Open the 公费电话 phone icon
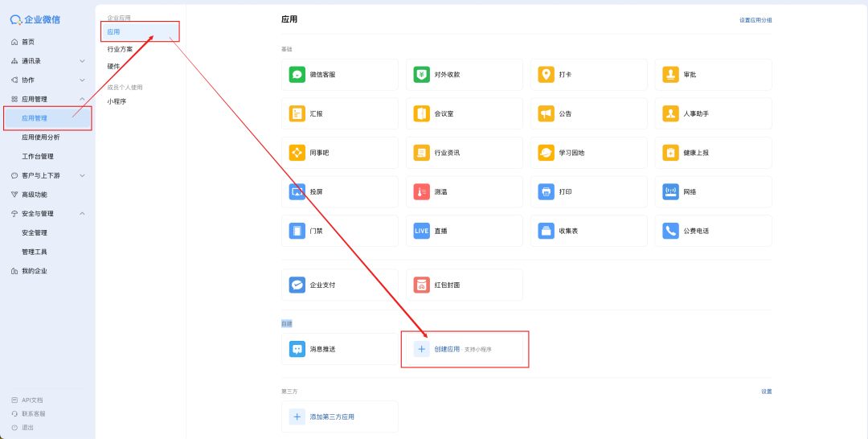The width and height of the screenshot is (868, 439). [x=671, y=231]
